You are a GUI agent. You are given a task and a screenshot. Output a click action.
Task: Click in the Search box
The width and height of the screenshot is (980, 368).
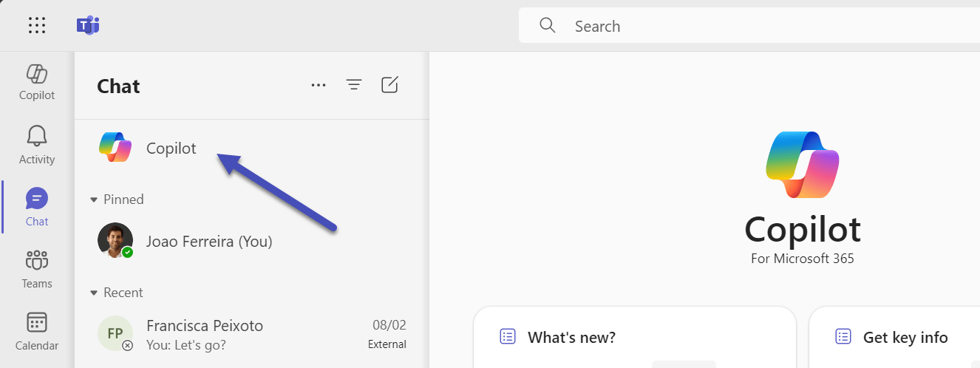pos(739,26)
